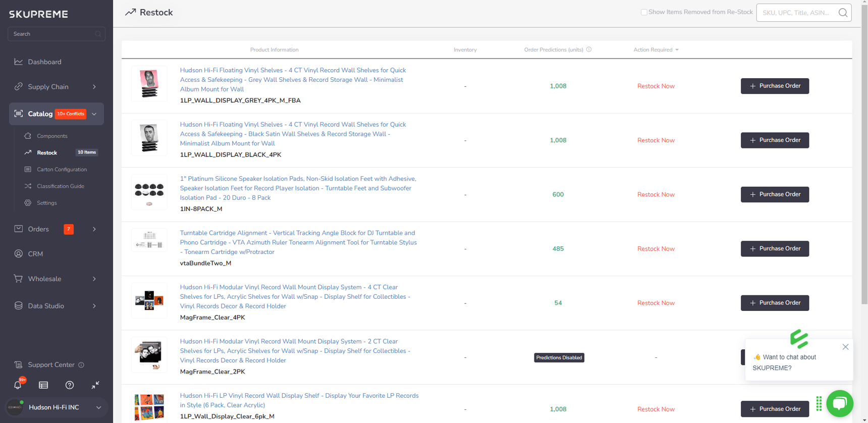This screenshot has height=423, width=868.
Task: Click the Support Center info icon
Action: click(x=81, y=364)
